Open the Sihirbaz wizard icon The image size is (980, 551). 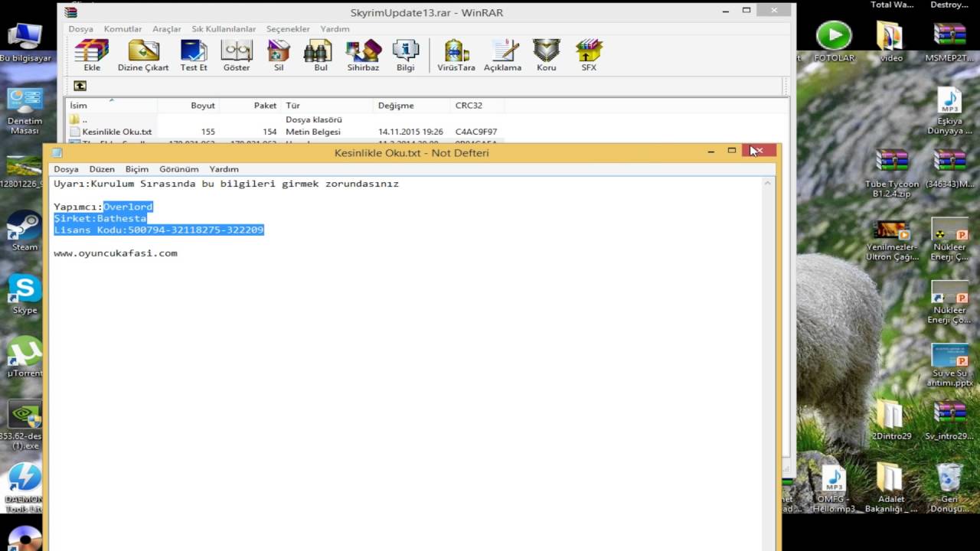click(363, 55)
